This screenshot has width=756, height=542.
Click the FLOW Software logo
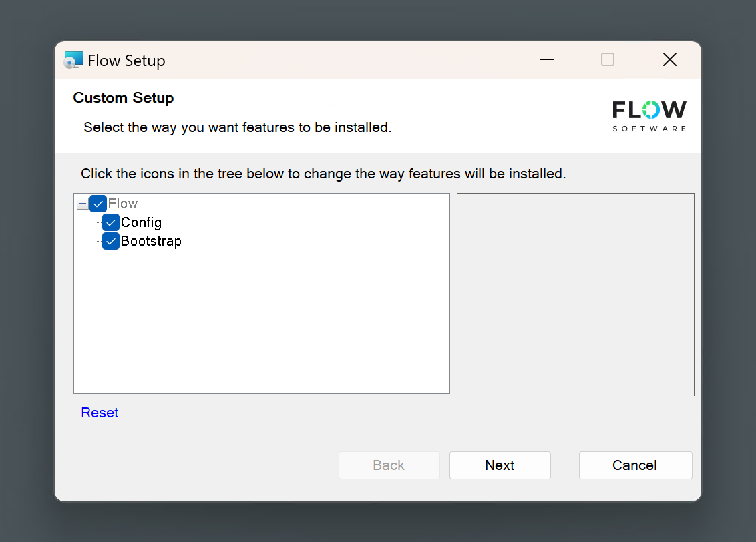point(648,116)
